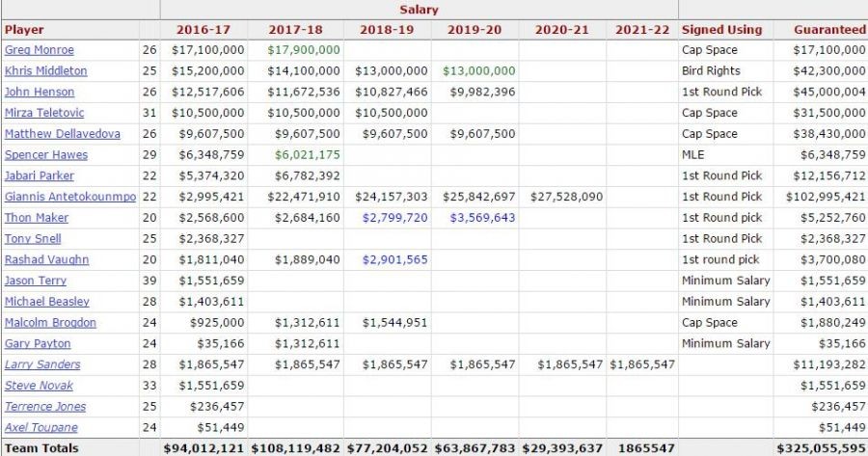Image resolution: width=868 pixels, height=456 pixels.
Task: Open Michael Beasley player link
Action: coord(47,302)
